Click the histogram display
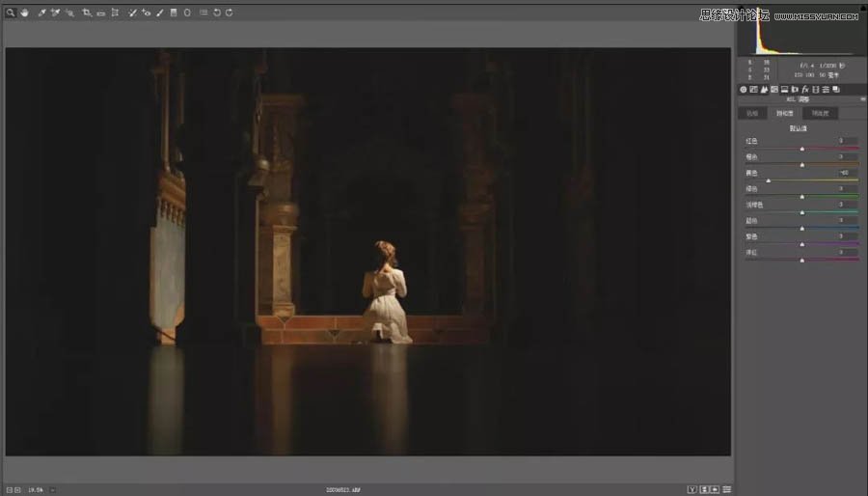This screenshot has height=496, width=868. 801,33
